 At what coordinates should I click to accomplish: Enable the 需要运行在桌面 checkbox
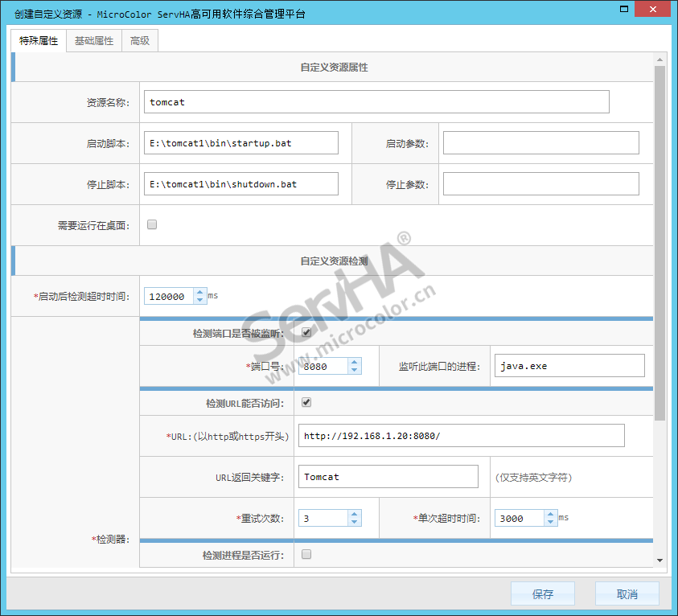coord(152,225)
